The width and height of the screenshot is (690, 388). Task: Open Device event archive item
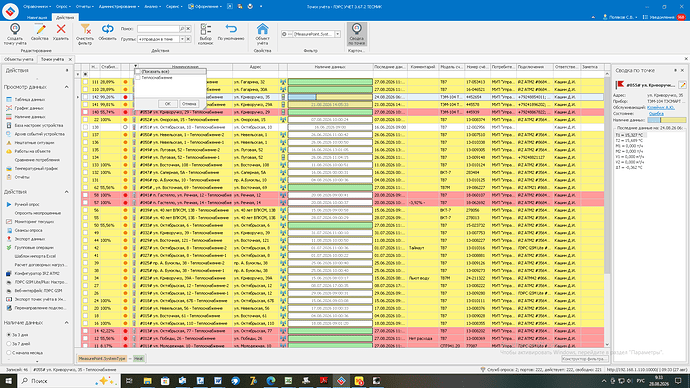(x=39, y=134)
